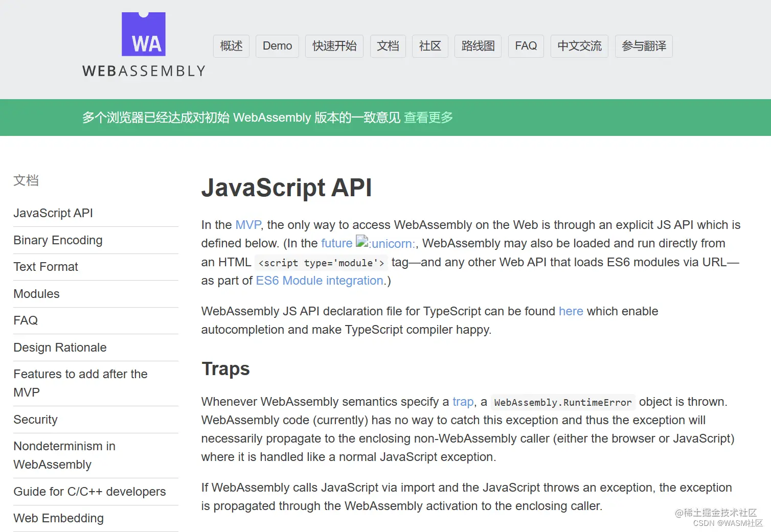The height and width of the screenshot is (532, 771).
Task: Follow the 查看更多 banner link
Action: 428,118
